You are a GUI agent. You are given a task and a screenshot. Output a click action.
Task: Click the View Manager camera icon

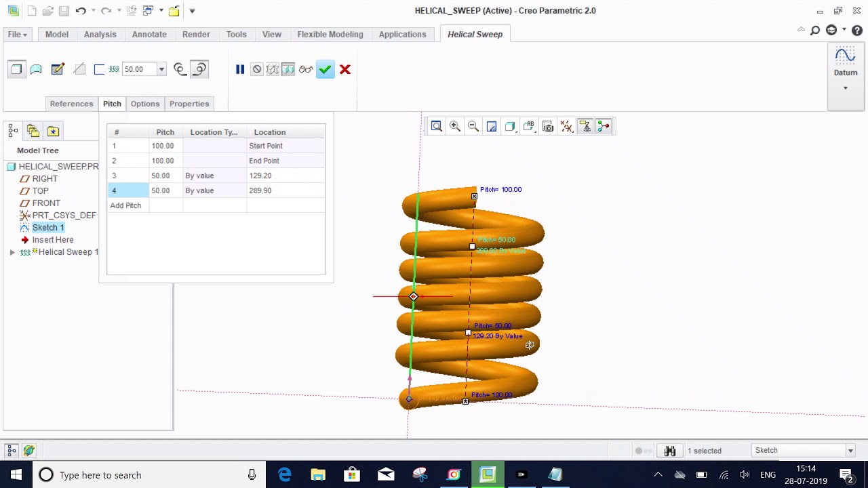point(548,126)
